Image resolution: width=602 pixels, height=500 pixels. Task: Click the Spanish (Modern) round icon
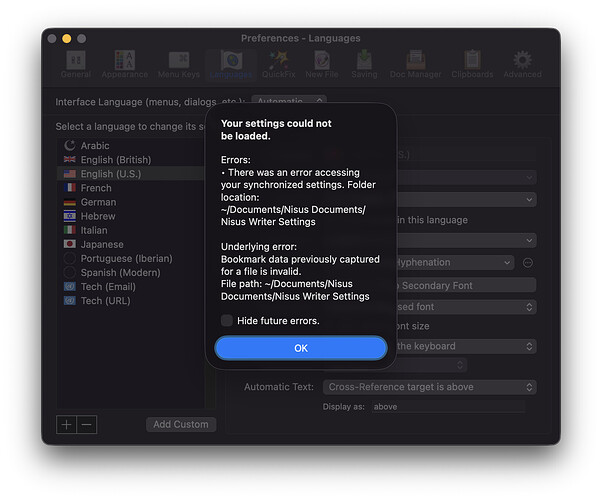[69, 272]
